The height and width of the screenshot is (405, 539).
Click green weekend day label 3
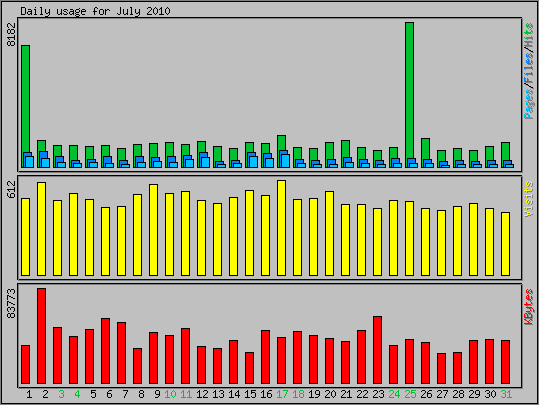click(x=61, y=394)
